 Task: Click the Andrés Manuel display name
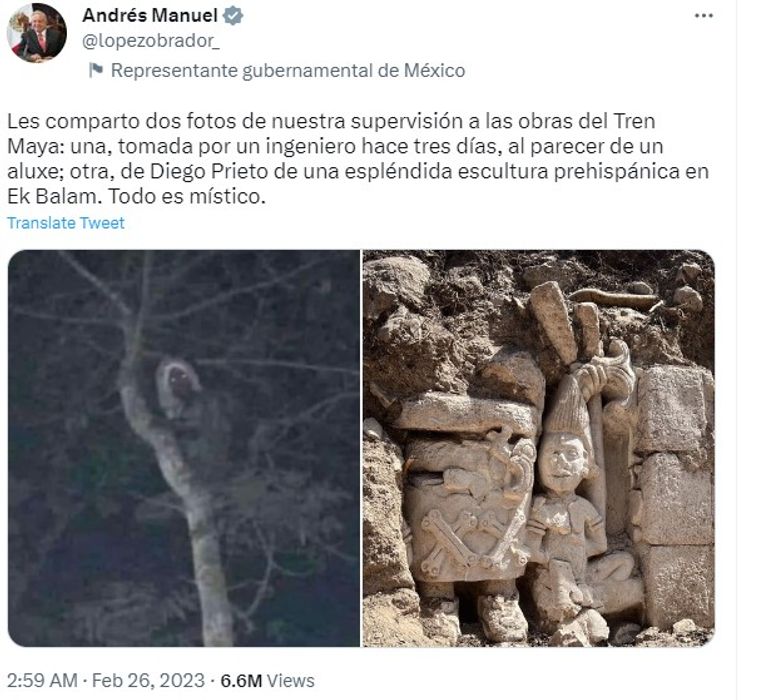pyautogui.click(x=150, y=15)
